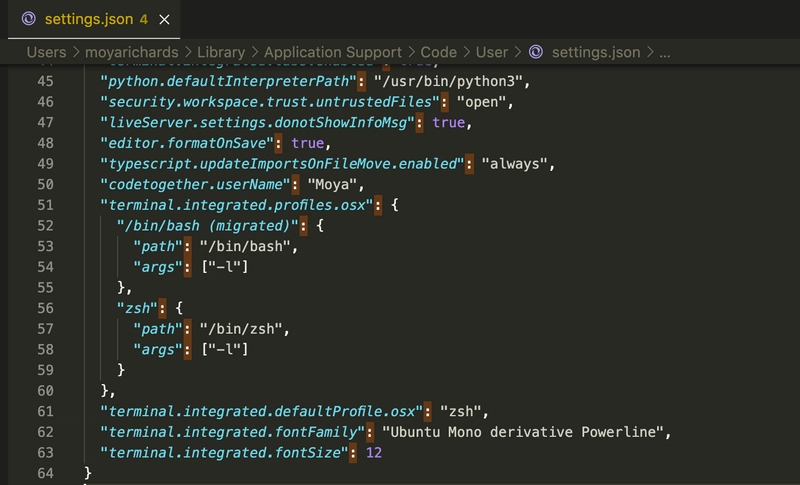This screenshot has height=485, width=800.
Task: Click the "Ubuntu Mono derivative Powerline" value
Action: (x=523, y=432)
